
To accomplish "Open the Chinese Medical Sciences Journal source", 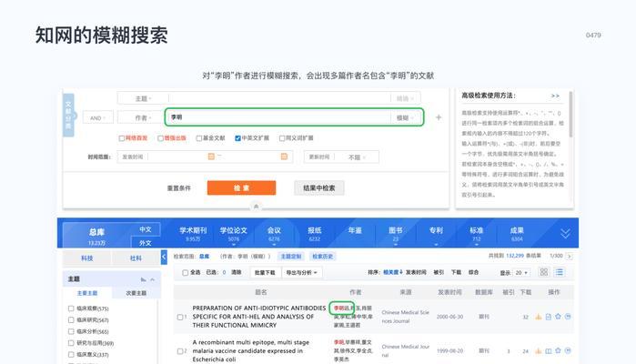I will coord(405,317).
